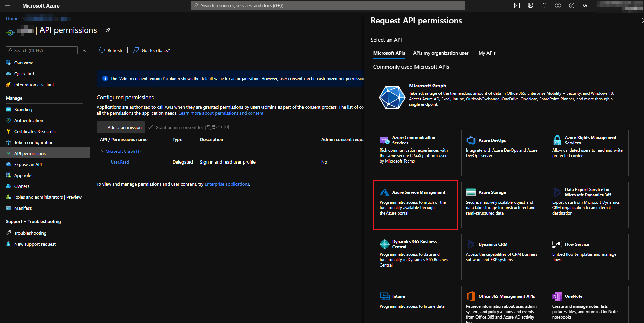Collapse the Microsoft Graph (1) permission group
Image resolution: width=644 pixels, height=323 pixels.
(x=102, y=151)
